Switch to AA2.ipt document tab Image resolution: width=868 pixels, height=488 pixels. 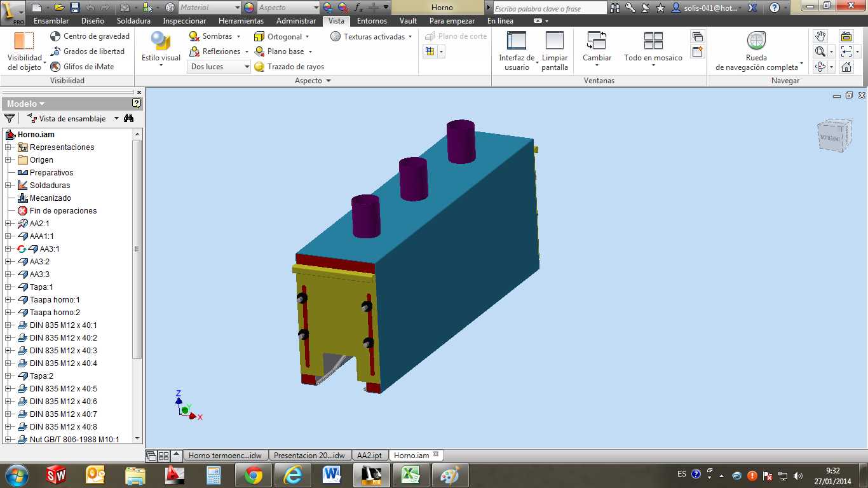coord(369,456)
